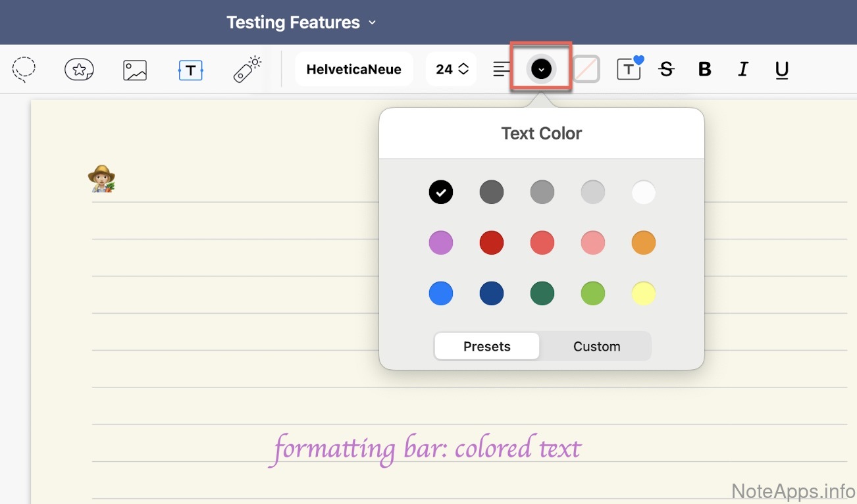Toggle underline formatting

pos(781,69)
